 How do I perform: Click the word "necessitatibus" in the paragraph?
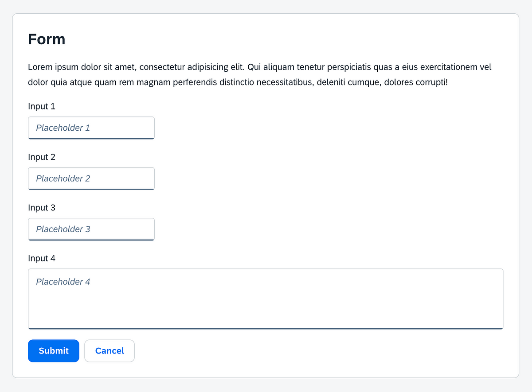point(285,82)
